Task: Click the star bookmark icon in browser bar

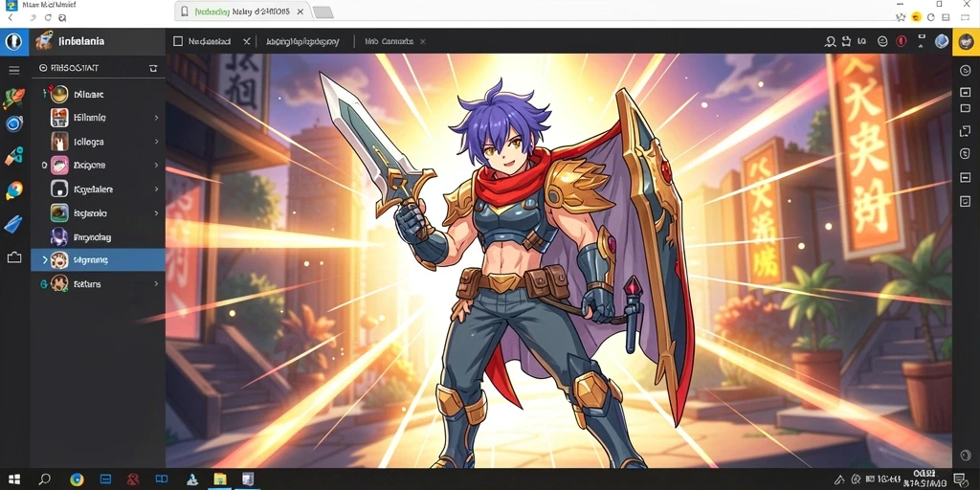Action: [x=901, y=17]
